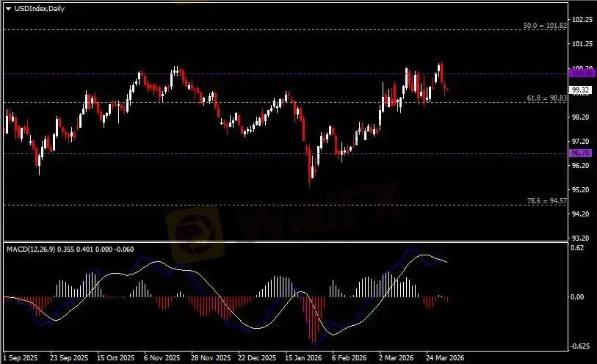Open the USDIndex chart dropdown triangle
The height and width of the screenshot is (364, 597).
click(8, 9)
